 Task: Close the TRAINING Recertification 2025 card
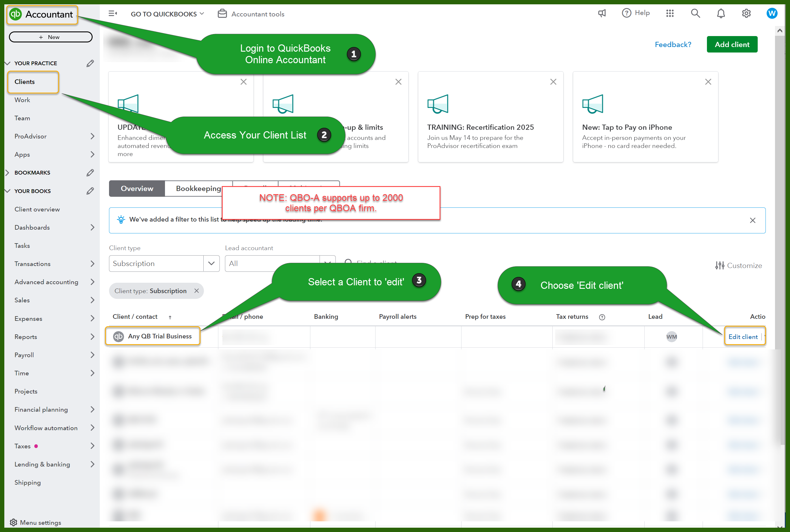(553, 82)
